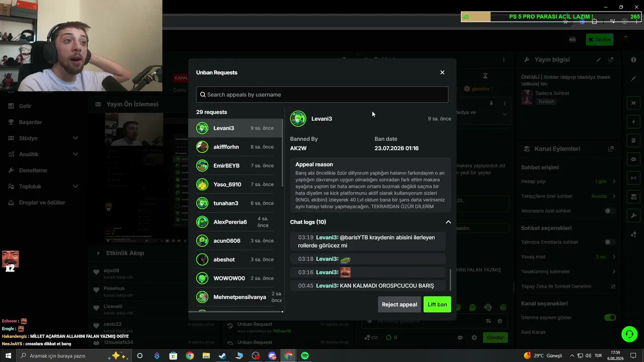Open Gelir in the left sidebar
The image size is (644, 362).
pos(25,106)
